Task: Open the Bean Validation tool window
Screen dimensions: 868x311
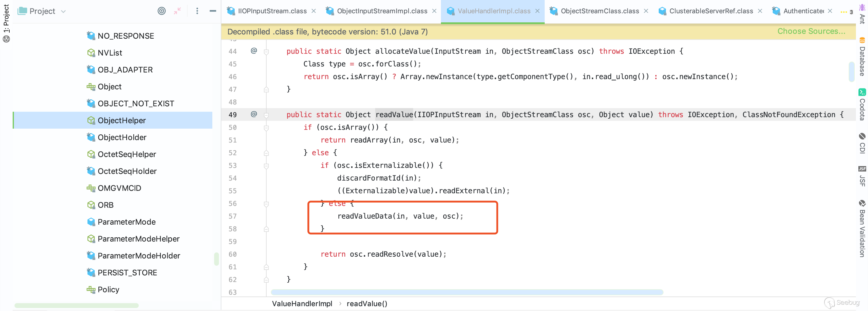Action: coord(862,229)
